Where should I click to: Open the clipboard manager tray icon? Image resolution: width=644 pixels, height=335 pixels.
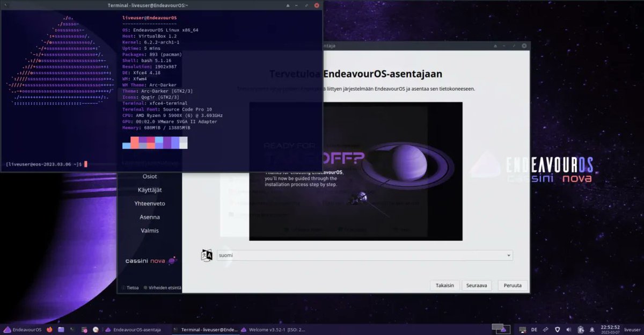581,330
